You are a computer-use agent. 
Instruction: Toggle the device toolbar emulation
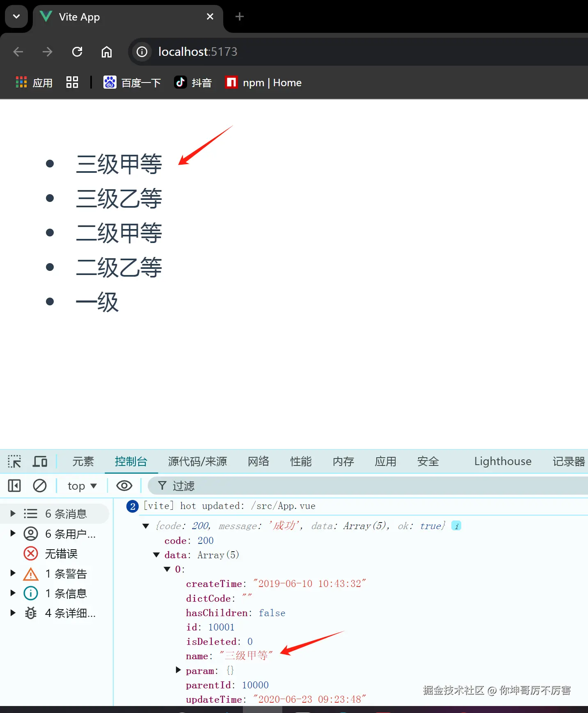40,461
